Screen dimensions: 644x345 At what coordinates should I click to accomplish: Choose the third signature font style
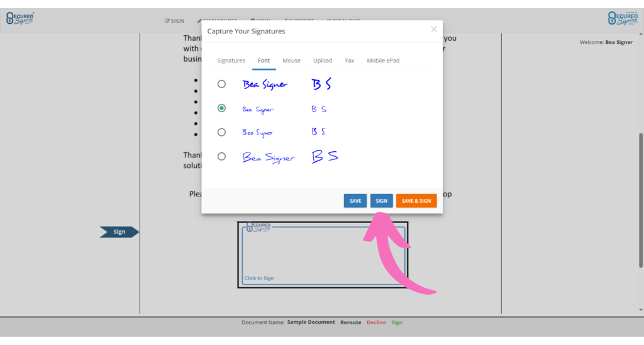click(x=221, y=132)
